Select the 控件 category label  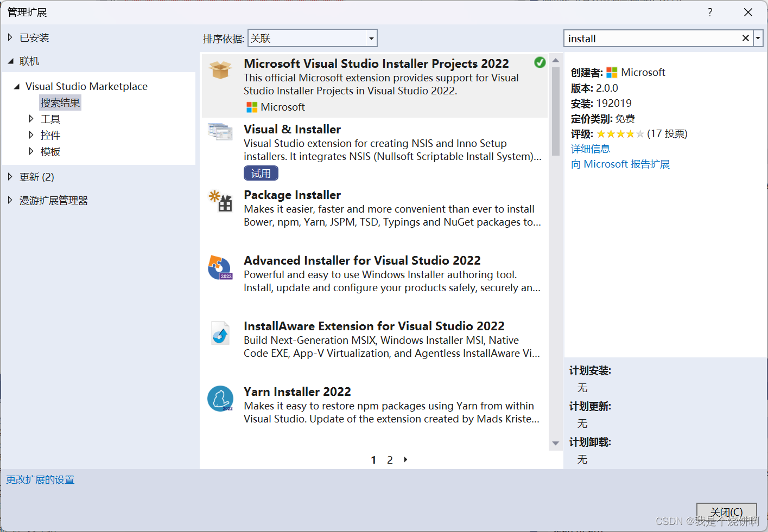click(50, 135)
